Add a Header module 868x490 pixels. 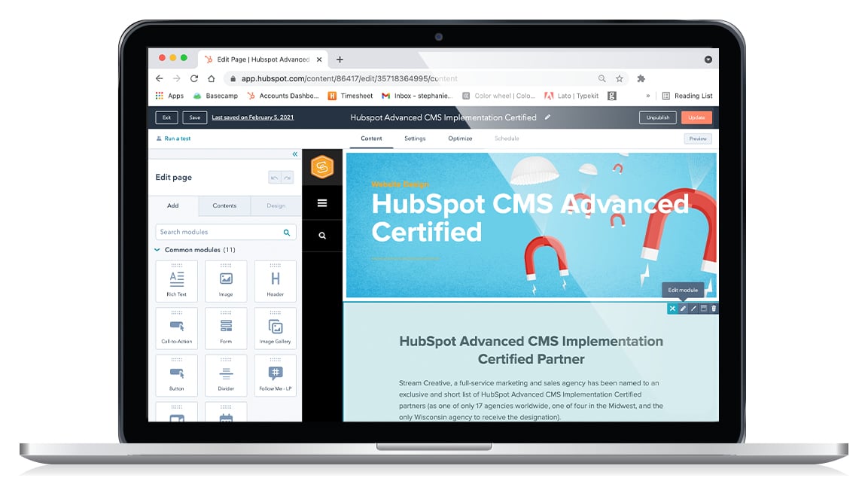tap(275, 281)
